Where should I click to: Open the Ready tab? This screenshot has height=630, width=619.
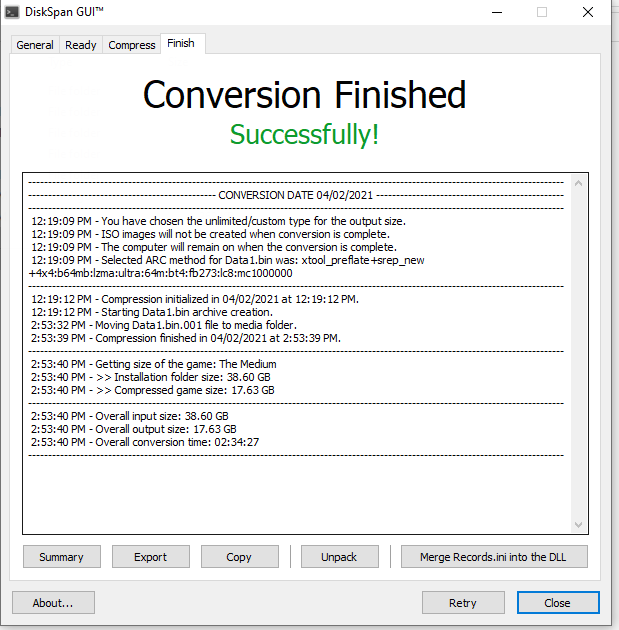81,45
